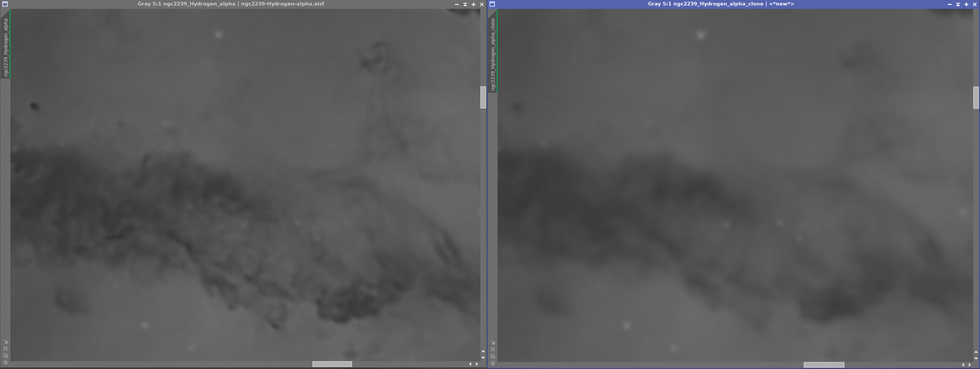Click the concentric circles icon in the clone window

493,363
